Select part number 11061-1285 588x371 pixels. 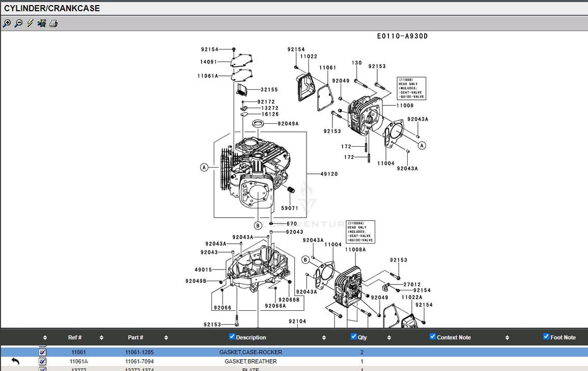click(139, 352)
